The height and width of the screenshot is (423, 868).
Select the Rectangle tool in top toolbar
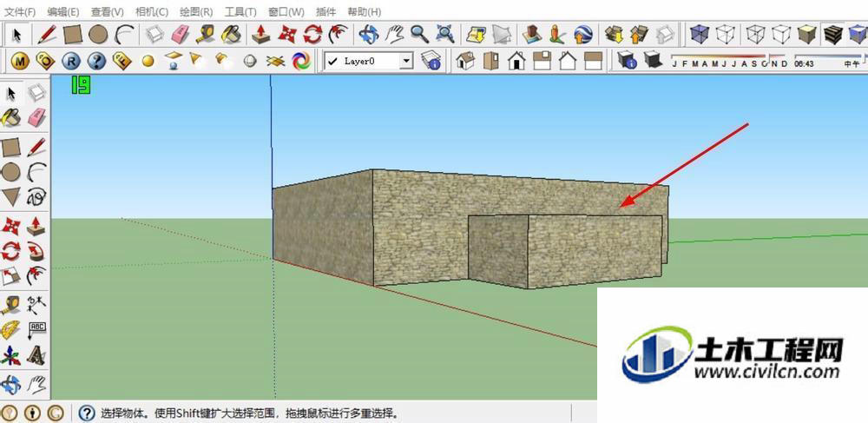pyautogui.click(x=73, y=35)
